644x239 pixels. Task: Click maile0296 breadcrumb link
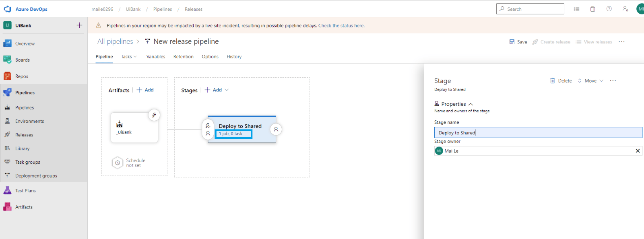(x=102, y=9)
